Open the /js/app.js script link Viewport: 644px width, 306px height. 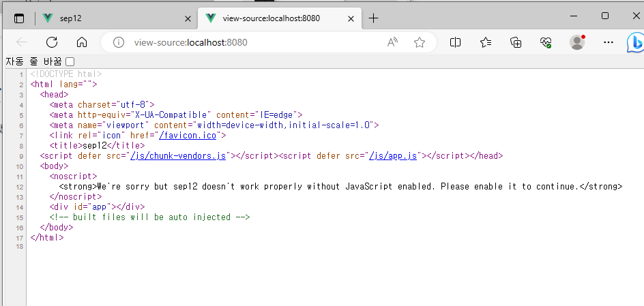[x=393, y=156]
